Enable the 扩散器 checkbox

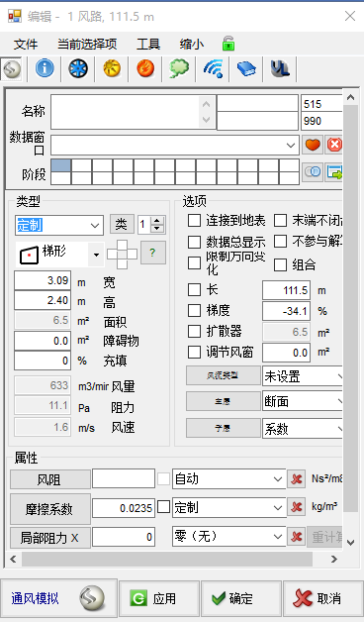click(194, 331)
